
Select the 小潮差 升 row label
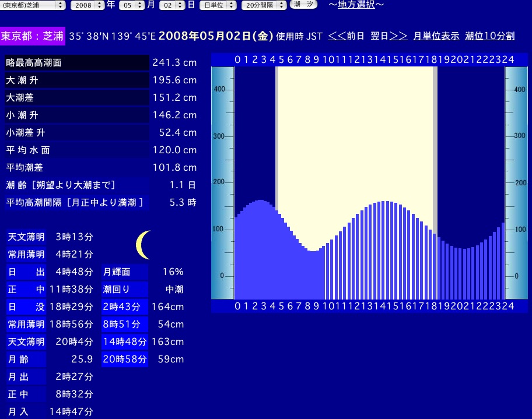77,132
